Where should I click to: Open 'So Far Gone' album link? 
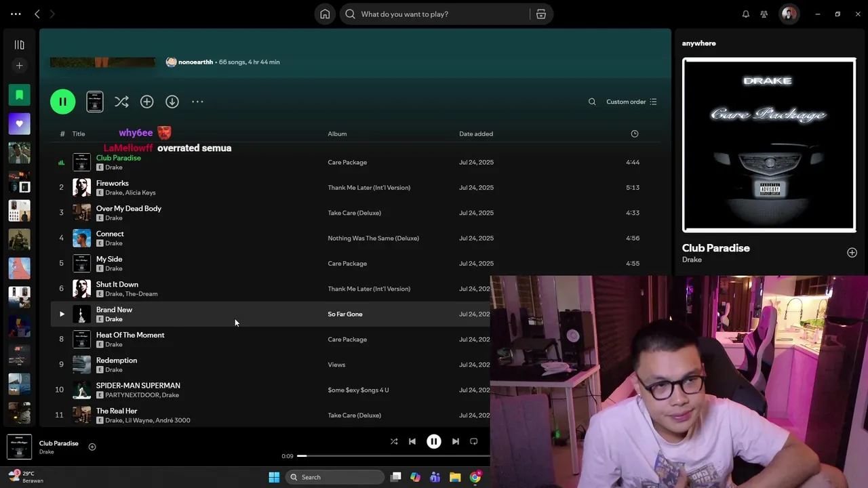coord(345,314)
